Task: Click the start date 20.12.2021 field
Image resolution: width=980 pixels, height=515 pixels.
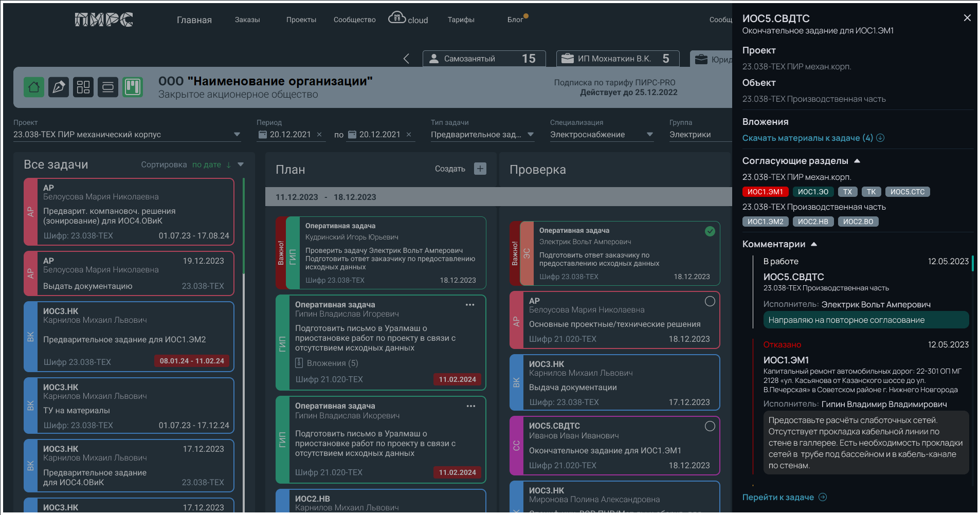Action: pyautogui.click(x=291, y=135)
